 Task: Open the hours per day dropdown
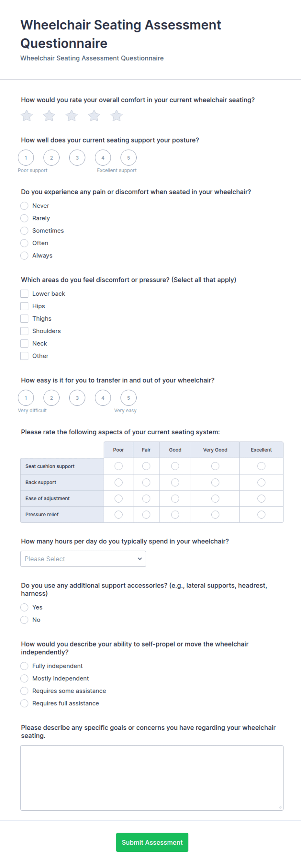(x=83, y=559)
